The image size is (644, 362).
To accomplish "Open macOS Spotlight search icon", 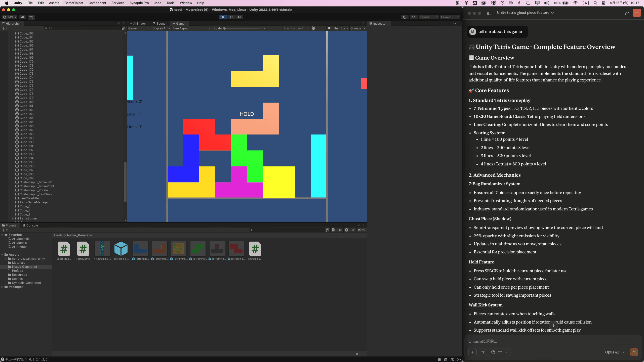I will 595,3.
